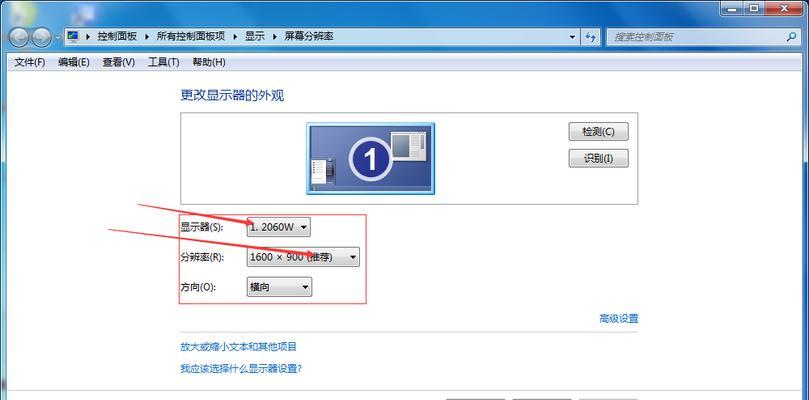Restore the window with the maximize button
809x400 pixels.
(754, 7)
